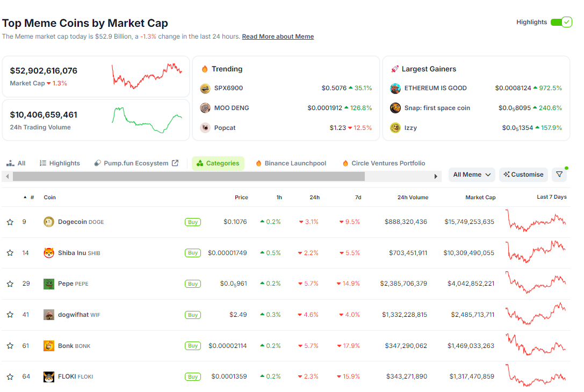Click the Popcat trending coin icon
The image size is (584, 392).
click(205, 128)
